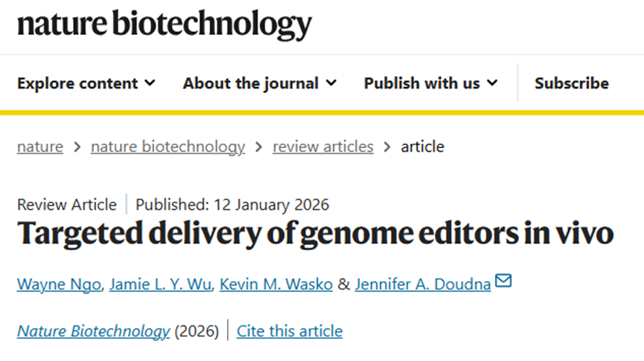
Task: Click the article title Targeted delivery of genome editors
Action: point(316,234)
